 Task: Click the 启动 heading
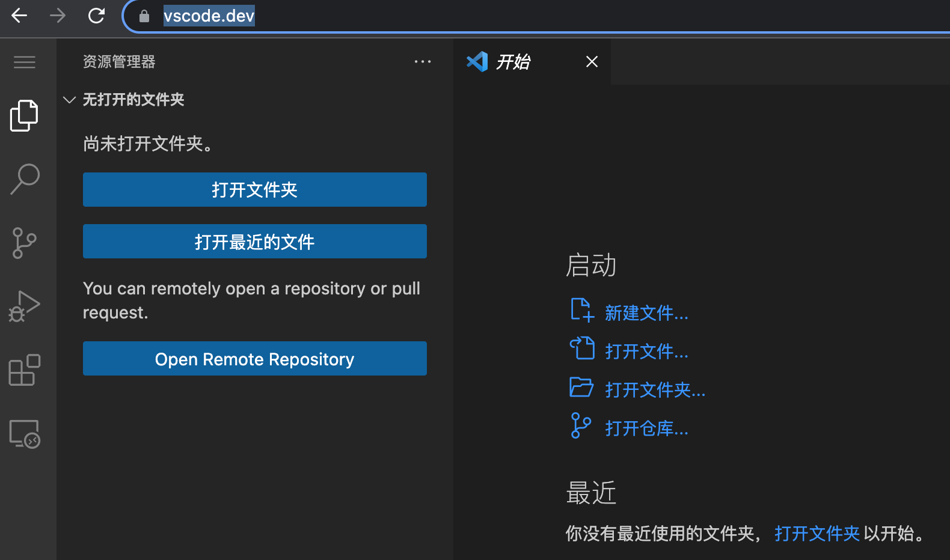point(591,265)
